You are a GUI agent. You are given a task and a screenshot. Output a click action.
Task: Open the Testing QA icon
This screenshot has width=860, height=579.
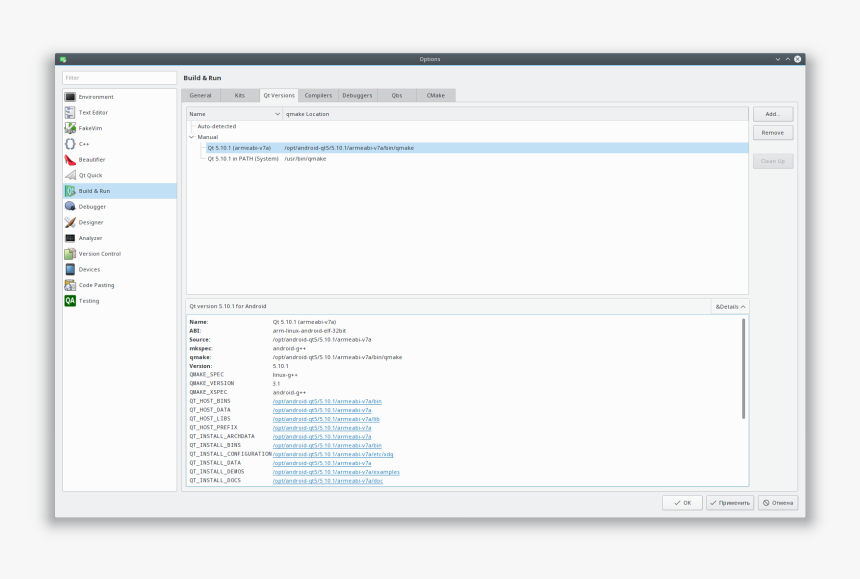click(x=70, y=300)
